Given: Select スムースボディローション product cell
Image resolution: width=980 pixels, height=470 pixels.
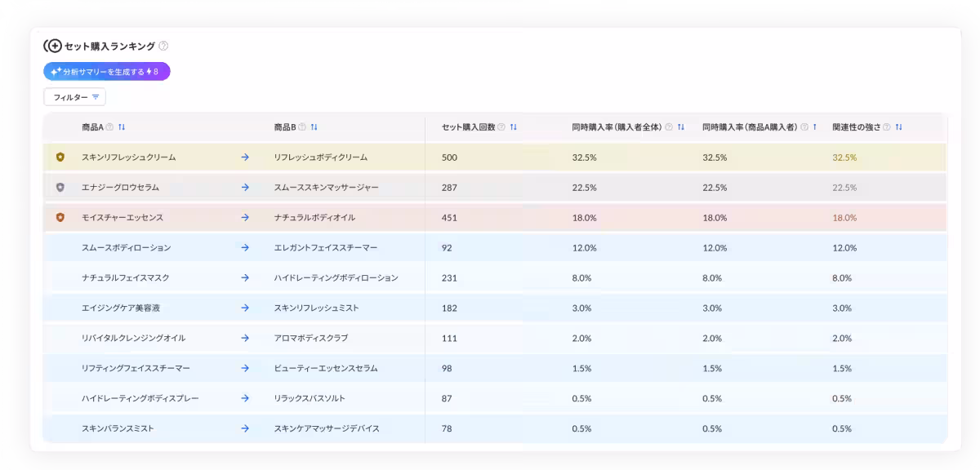Looking at the screenshot, I should point(126,247).
